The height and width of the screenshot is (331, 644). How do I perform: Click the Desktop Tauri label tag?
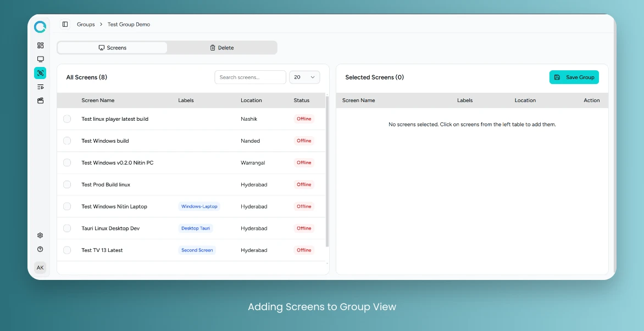click(x=196, y=228)
